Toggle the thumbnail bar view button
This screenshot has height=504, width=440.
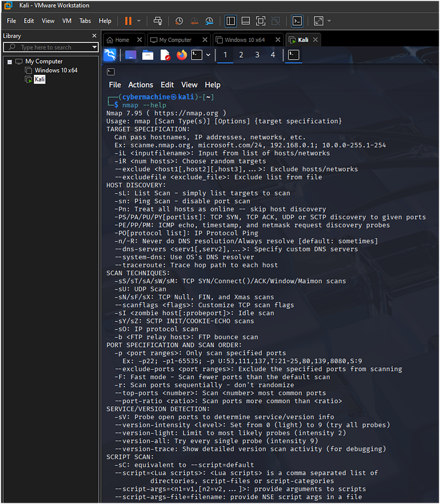245,21
